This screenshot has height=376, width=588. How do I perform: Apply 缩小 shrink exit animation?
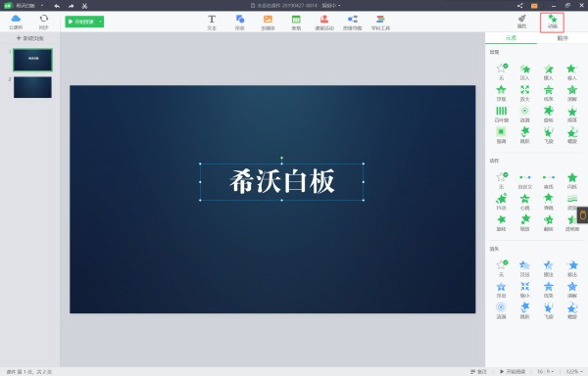pyautogui.click(x=524, y=290)
